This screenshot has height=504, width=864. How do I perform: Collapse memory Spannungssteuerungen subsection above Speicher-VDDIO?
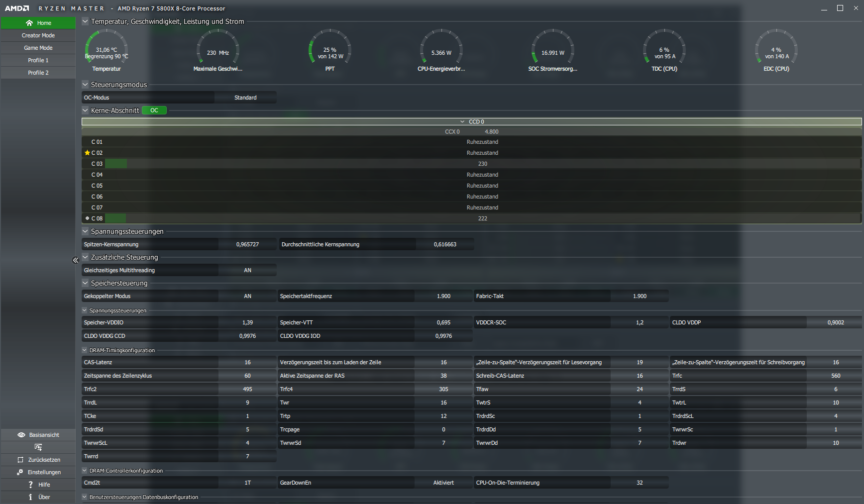coord(85,310)
